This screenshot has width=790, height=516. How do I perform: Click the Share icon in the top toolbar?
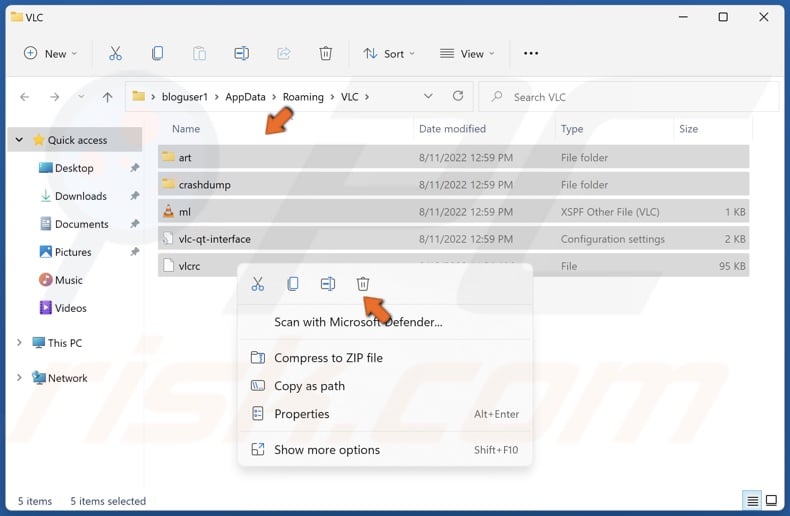click(284, 53)
